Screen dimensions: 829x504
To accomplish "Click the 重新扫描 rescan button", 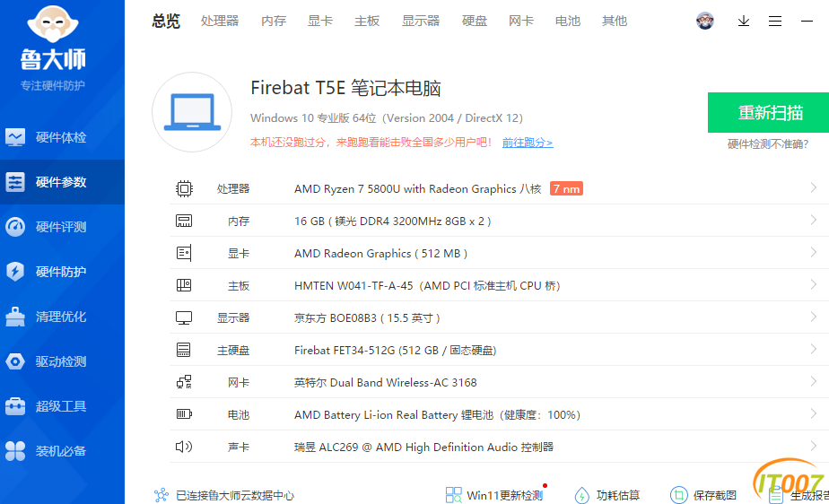I will point(769,112).
